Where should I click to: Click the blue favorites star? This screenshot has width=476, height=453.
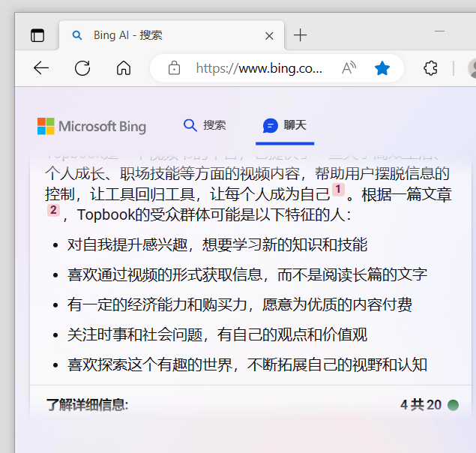(382, 68)
